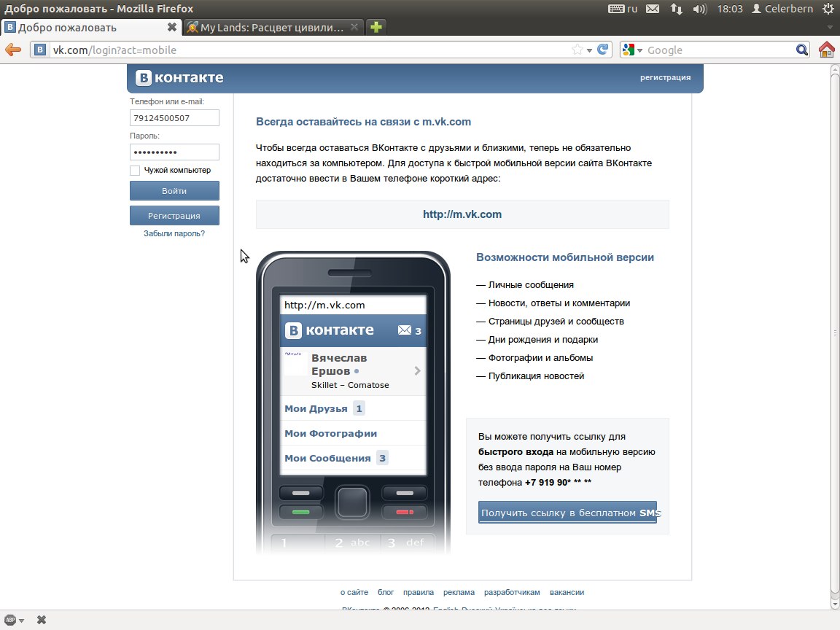
Task: Click the reload page icon
Action: pyautogui.click(x=603, y=50)
